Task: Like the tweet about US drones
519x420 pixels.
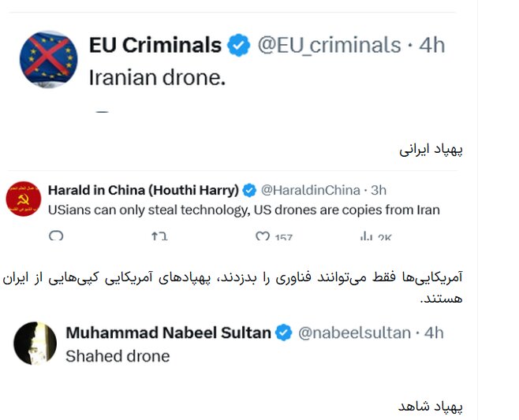Action: [263, 235]
